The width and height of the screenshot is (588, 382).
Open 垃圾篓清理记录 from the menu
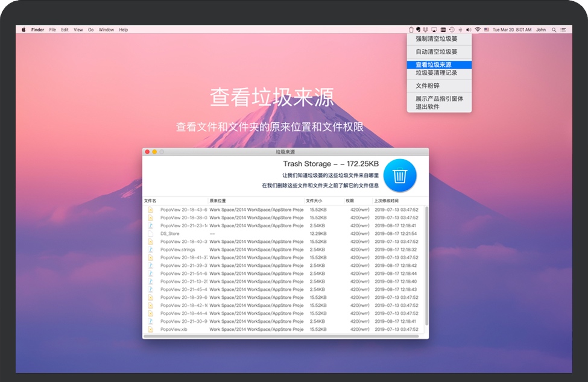click(435, 72)
